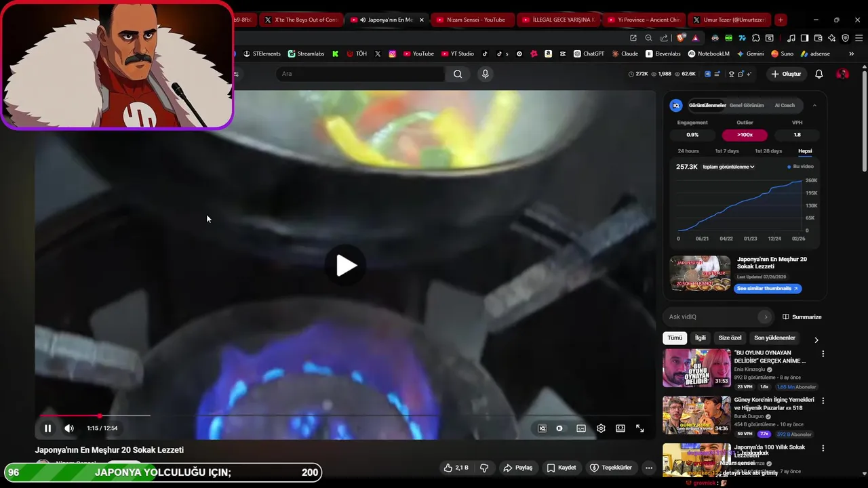This screenshot has width=868, height=488.
Task: Open a new browser tab
Action: pos(781,20)
